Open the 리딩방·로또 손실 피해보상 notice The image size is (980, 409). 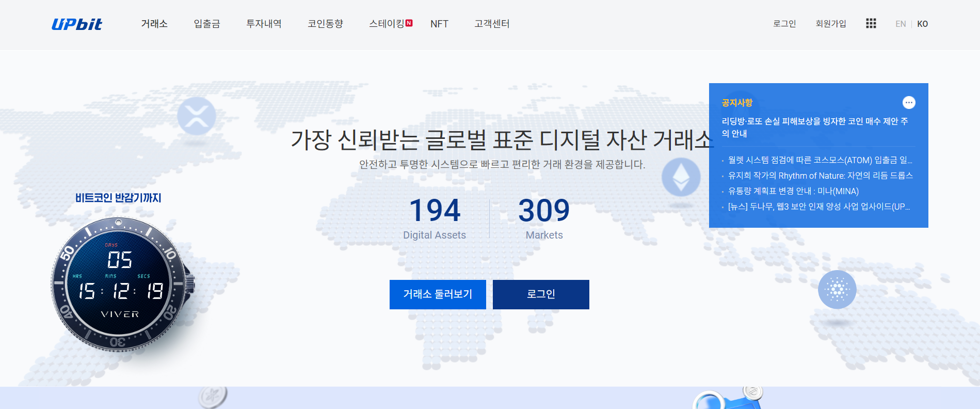(815, 127)
